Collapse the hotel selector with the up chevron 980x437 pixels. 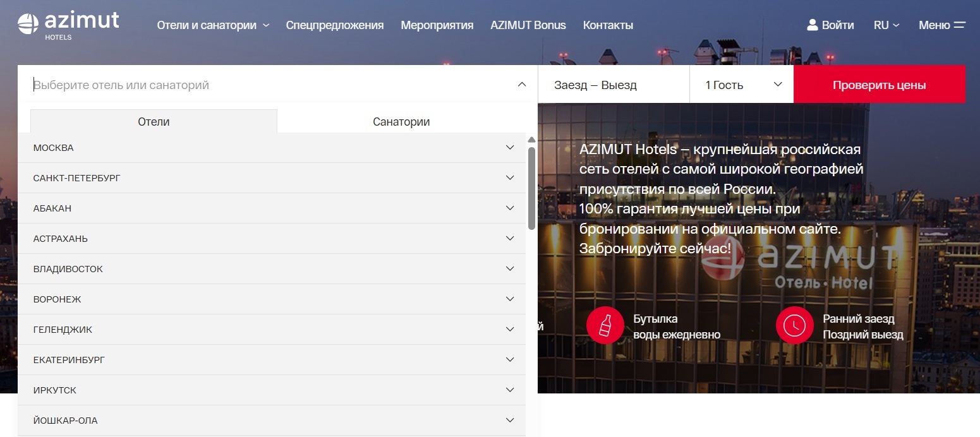(x=521, y=84)
